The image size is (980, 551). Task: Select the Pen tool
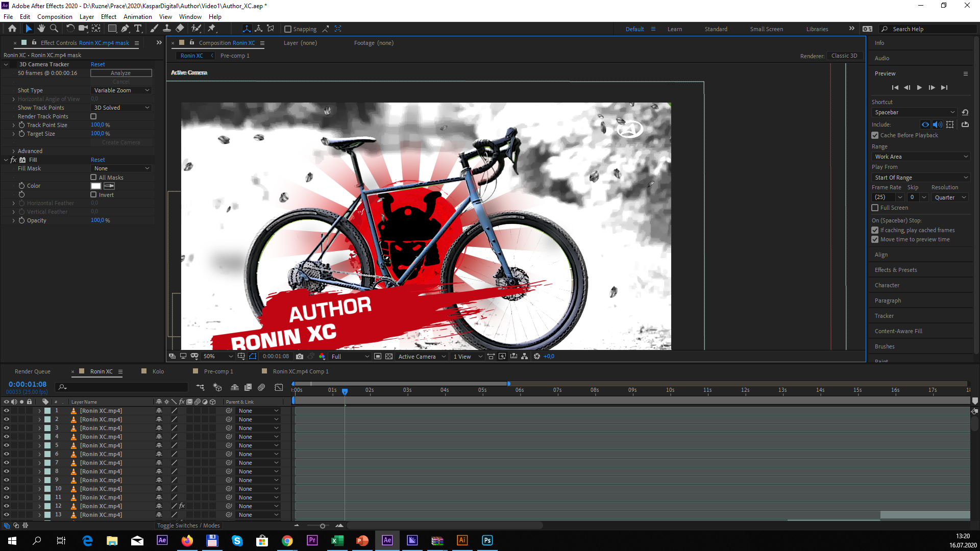click(x=125, y=29)
